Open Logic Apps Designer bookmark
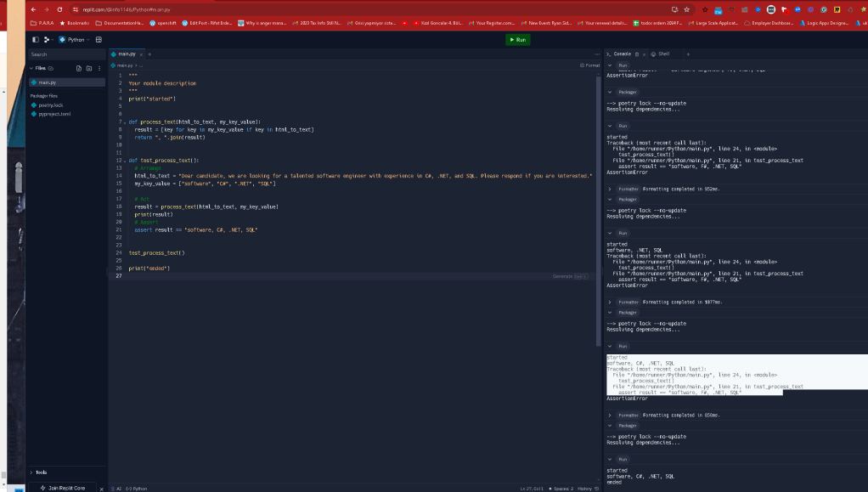Viewport: 868px width, 492px height. coord(825,23)
